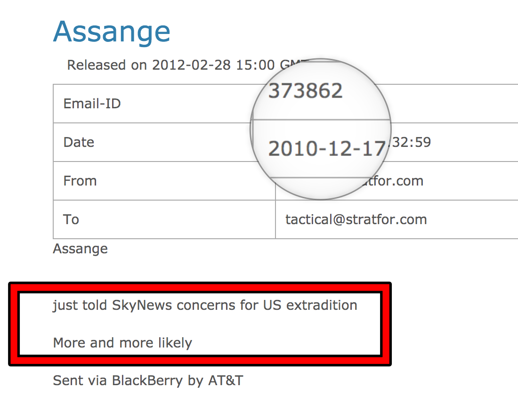Select the Email-ID label cell
The image size is (518, 420).
tap(92, 104)
